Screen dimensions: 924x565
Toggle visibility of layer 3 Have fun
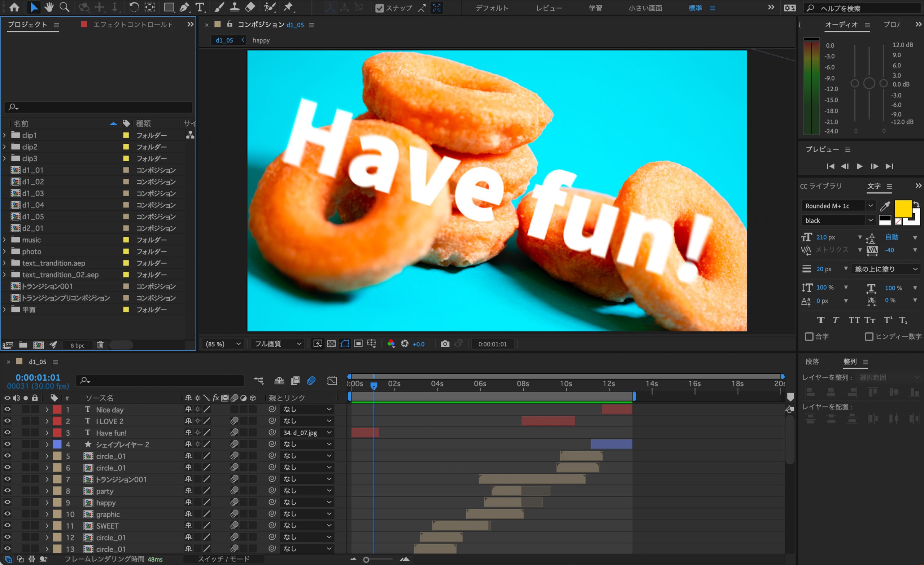[8, 432]
